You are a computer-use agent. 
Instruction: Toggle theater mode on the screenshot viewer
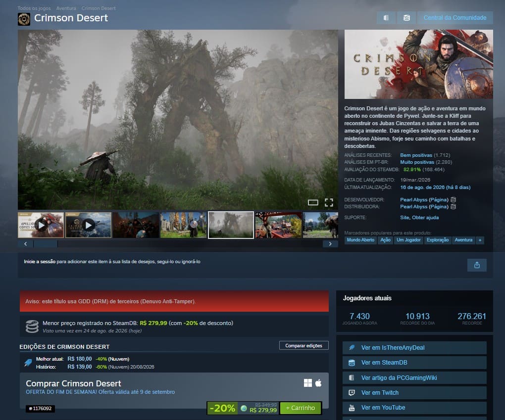click(313, 202)
